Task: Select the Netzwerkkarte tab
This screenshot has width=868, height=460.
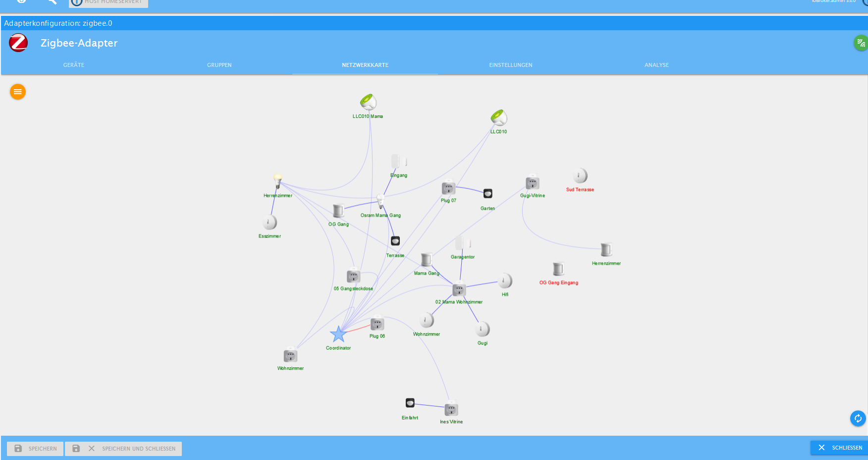Action: click(365, 65)
